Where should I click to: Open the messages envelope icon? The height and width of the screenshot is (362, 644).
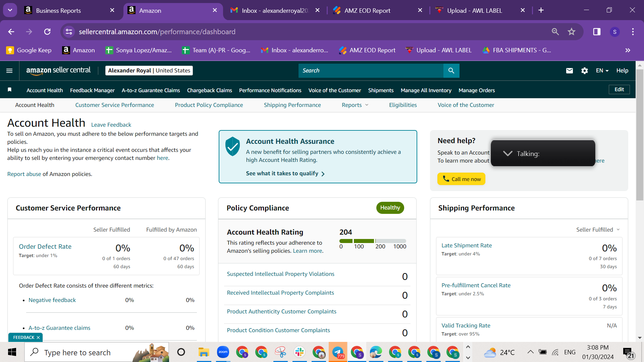point(569,71)
